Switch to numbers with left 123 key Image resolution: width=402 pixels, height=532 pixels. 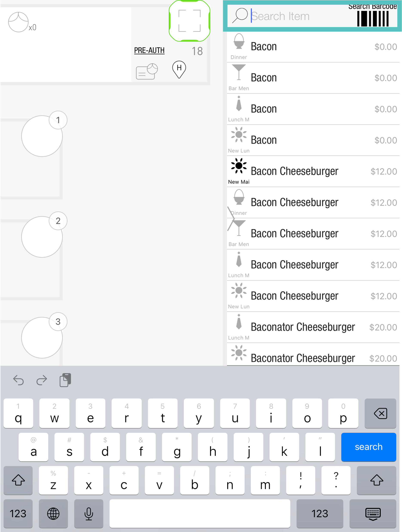[x=18, y=514]
